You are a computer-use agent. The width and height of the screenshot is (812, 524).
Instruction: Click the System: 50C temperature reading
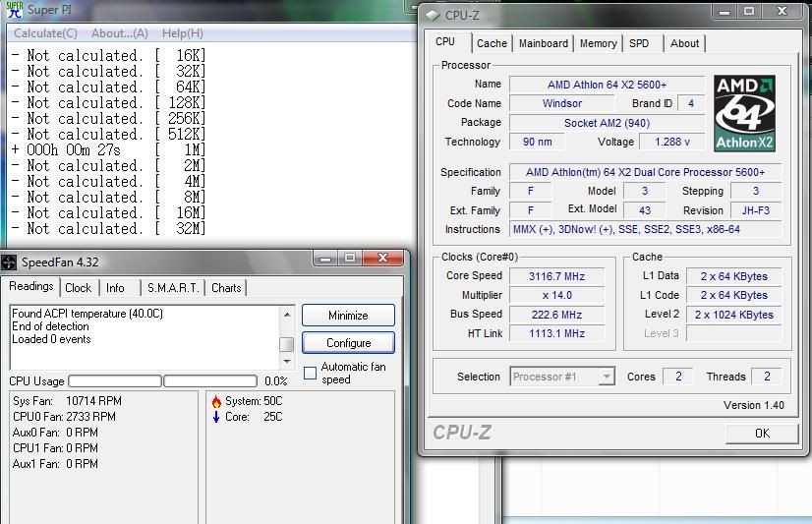click(x=254, y=401)
